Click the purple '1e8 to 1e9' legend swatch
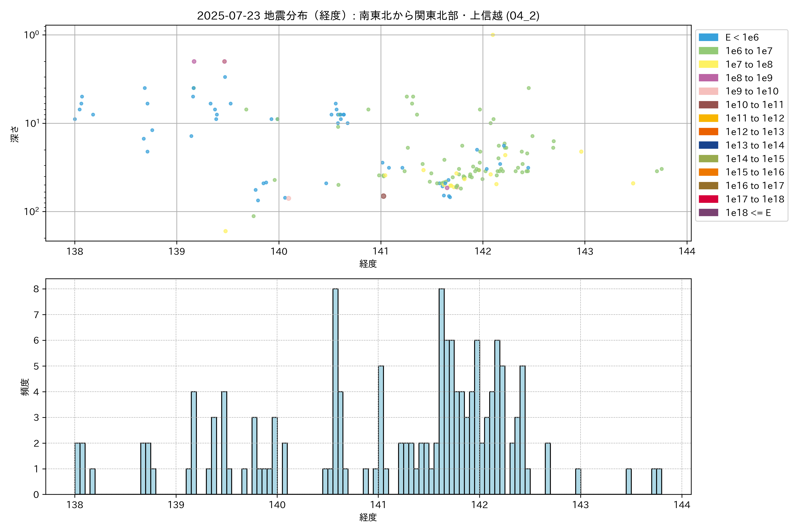 pos(708,78)
